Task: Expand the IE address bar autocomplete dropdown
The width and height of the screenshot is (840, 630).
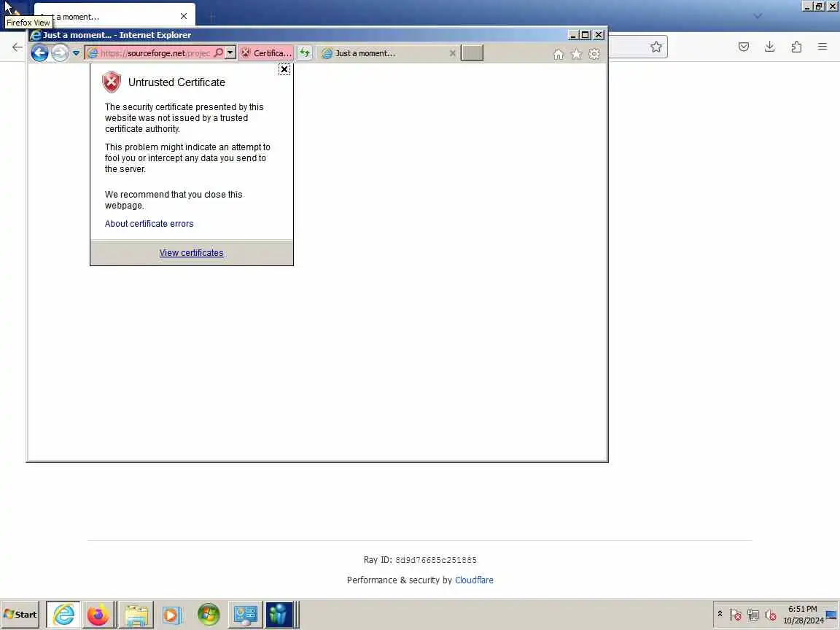Action: [x=230, y=53]
